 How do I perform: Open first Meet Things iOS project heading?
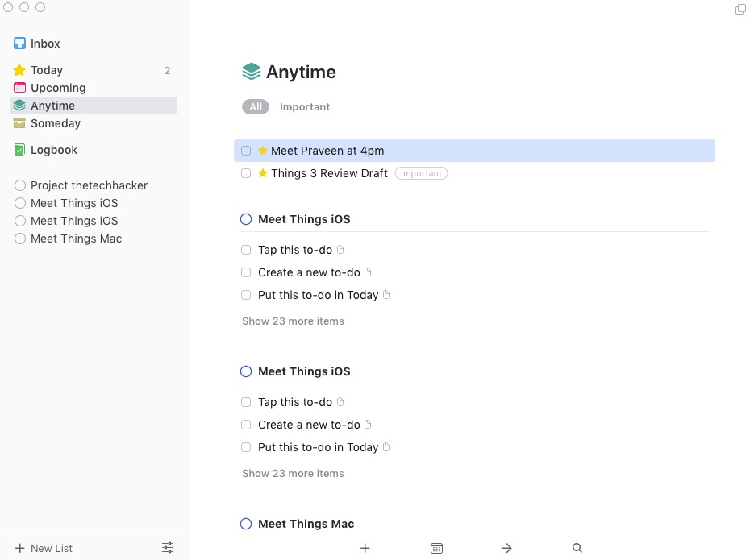304,219
